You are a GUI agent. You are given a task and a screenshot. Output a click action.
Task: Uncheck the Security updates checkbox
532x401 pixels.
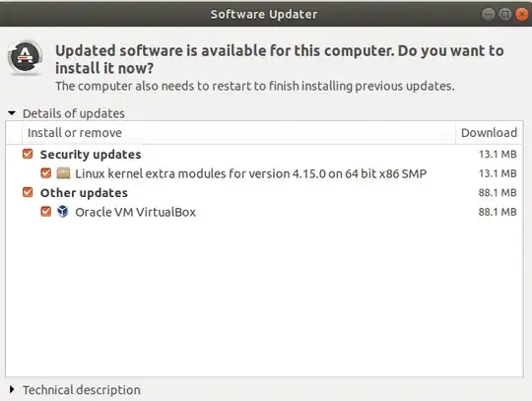[x=28, y=154]
